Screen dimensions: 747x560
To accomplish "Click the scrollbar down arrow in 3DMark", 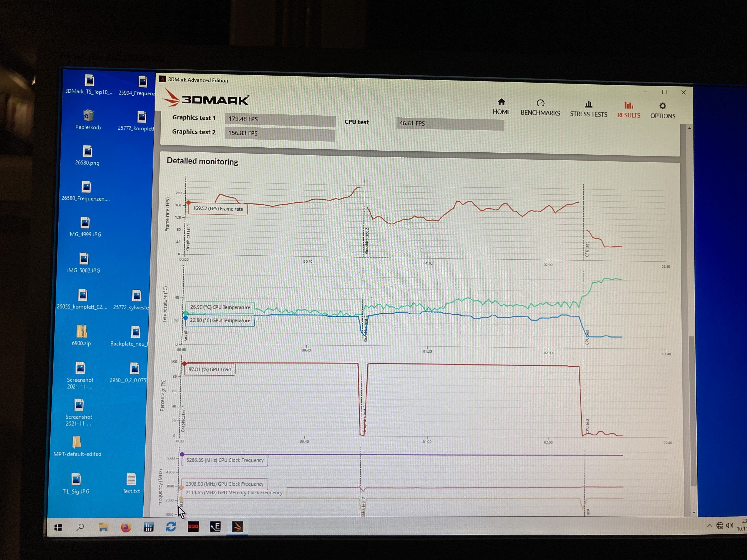I will pos(694,513).
